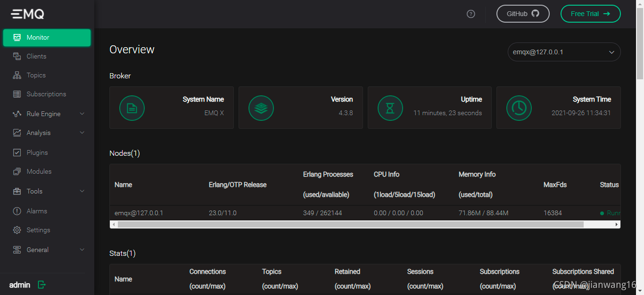
Task: Expand the General menu chevron
Action: tap(82, 250)
